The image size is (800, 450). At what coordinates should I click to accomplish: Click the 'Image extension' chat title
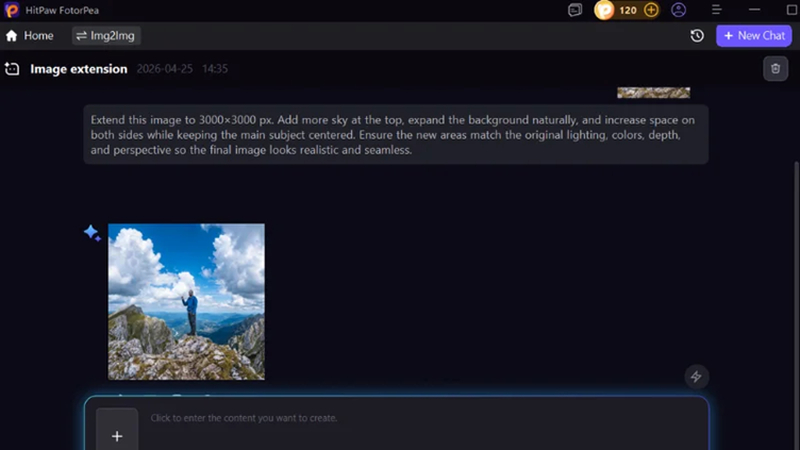(x=79, y=69)
